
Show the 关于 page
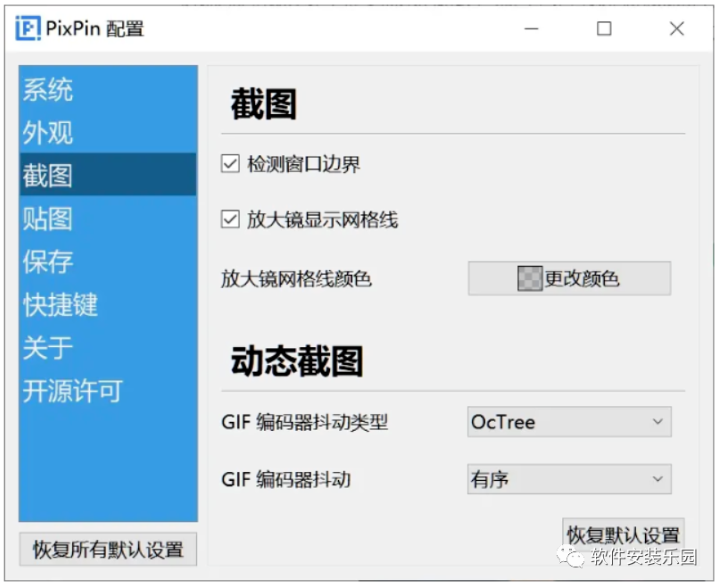[108, 347]
